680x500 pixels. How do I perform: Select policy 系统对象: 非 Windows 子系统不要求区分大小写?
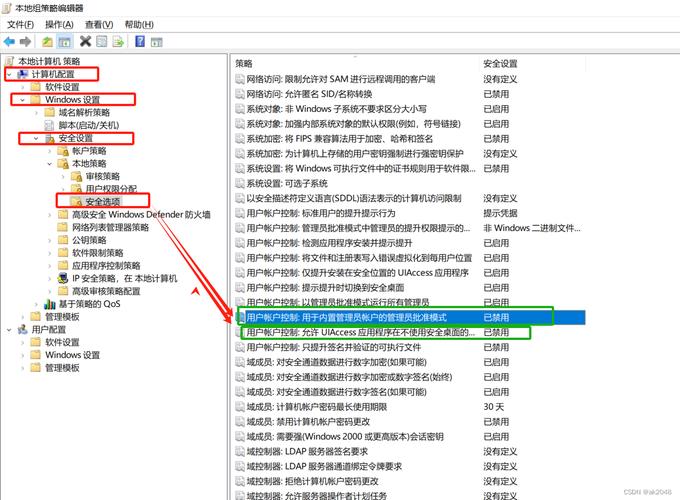point(337,109)
